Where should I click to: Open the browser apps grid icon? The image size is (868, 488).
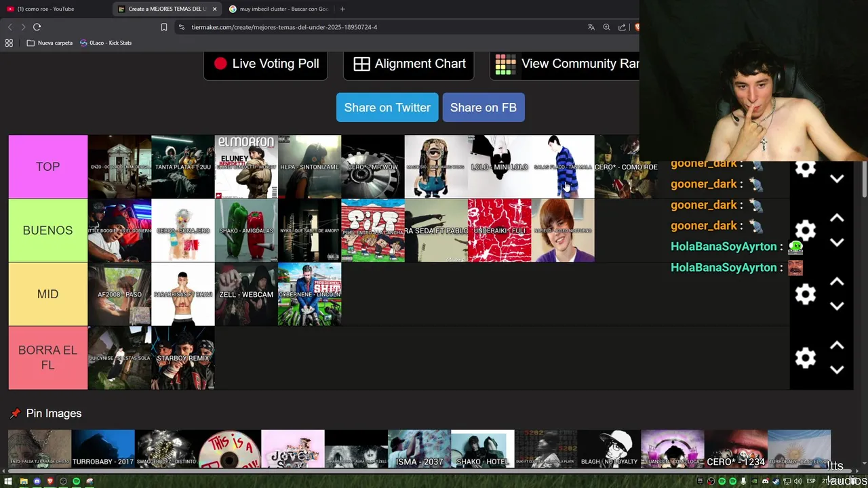[x=9, y=43]
